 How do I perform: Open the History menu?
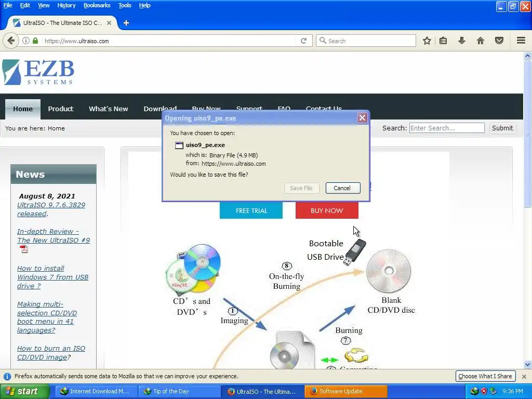pos(66,5)
